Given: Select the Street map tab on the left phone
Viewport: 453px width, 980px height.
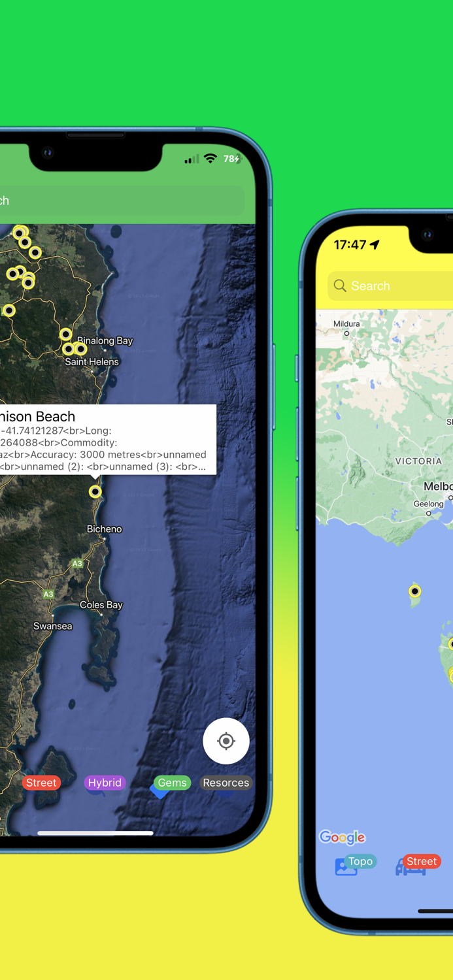Looking at the screenshot, I should pos(41,783).
